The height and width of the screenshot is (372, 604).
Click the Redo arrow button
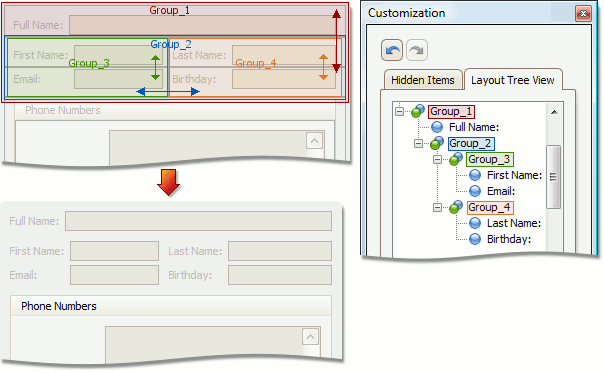pyautogui.click(x=417, y=50)
